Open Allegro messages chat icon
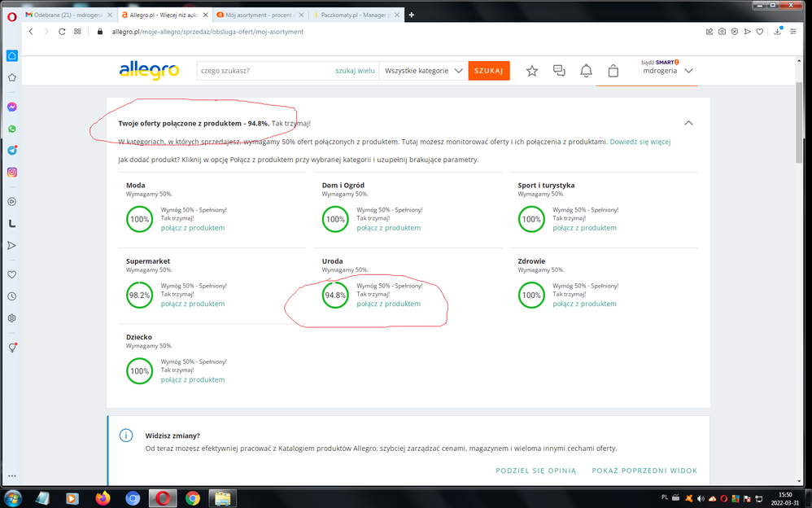Screen dimensions: 812x508 [559, 71]
